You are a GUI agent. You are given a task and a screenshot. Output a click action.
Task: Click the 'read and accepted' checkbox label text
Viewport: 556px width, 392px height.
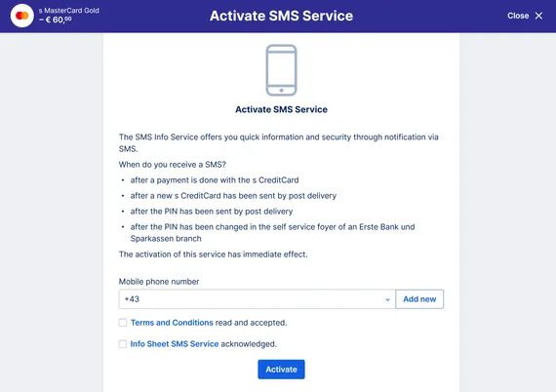tap(251, 323)
